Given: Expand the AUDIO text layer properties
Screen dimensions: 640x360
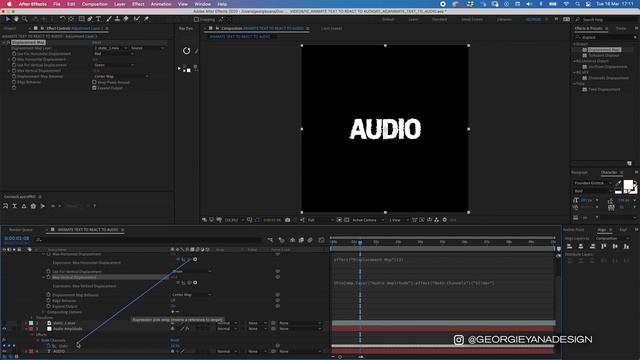Looking at the screenshot, I should click(x=26, y=351).
